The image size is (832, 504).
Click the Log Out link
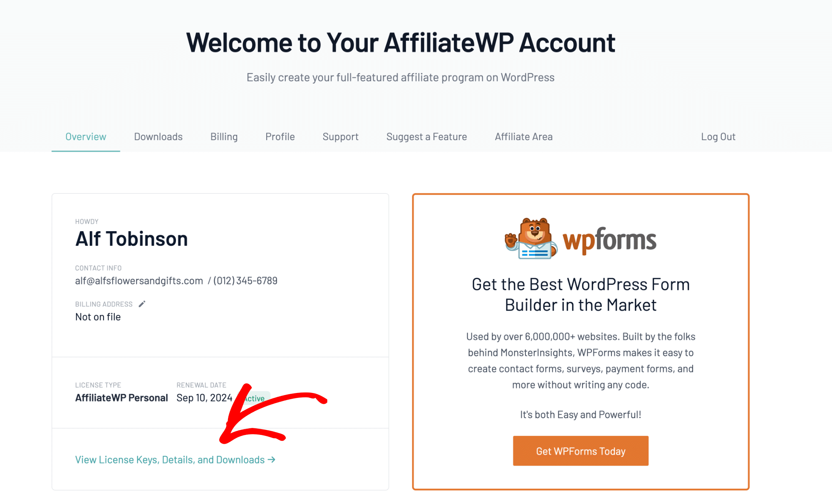coord(718,136)
